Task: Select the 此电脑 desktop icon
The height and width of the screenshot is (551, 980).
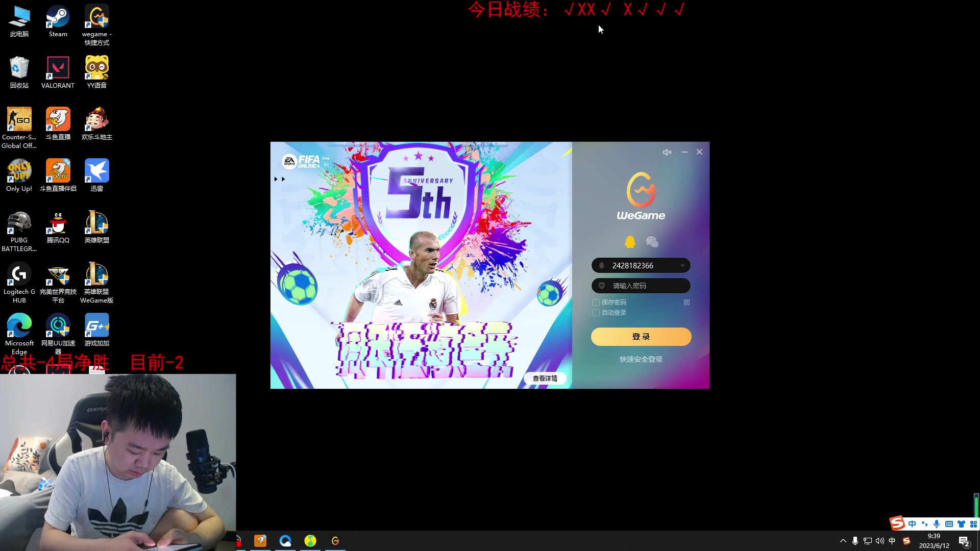Action: pyautogui.click(x=19, y=21)
